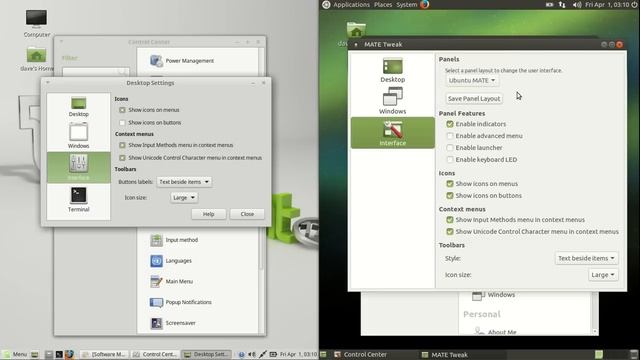Open About Me in right Control Center
640x360 pixels.
[496, 332]
